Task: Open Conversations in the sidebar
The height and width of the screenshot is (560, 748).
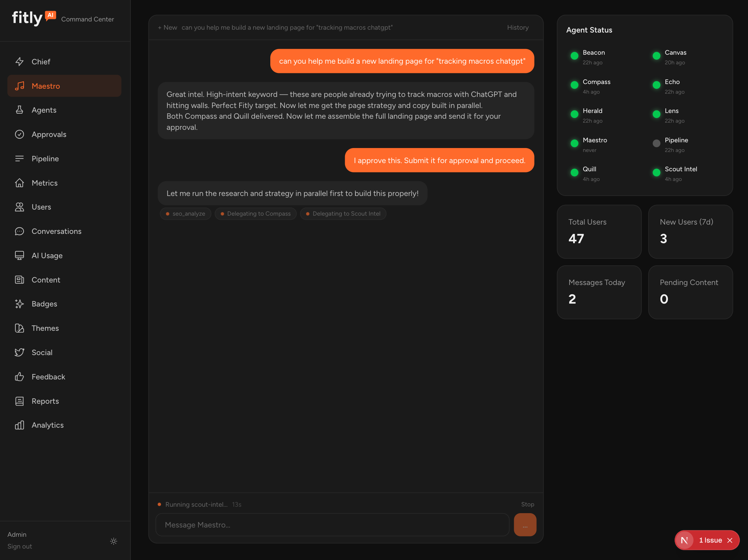Action: [x=56, y=231]
